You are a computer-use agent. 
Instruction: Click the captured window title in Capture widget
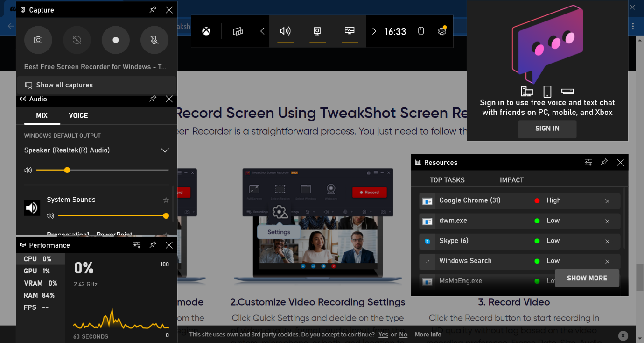(x=95, y=67)
